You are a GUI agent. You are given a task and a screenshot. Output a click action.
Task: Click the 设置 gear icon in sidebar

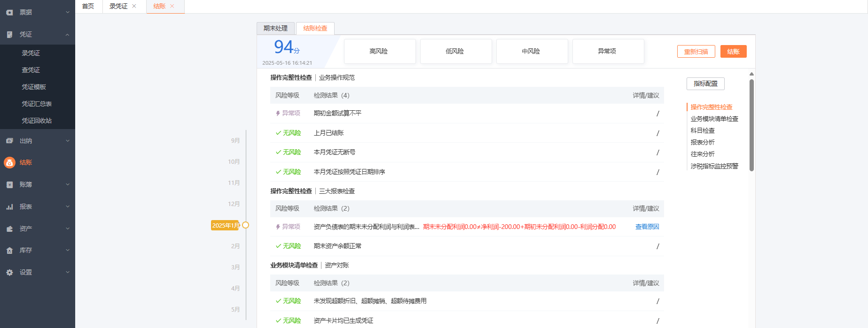[9, 272]
